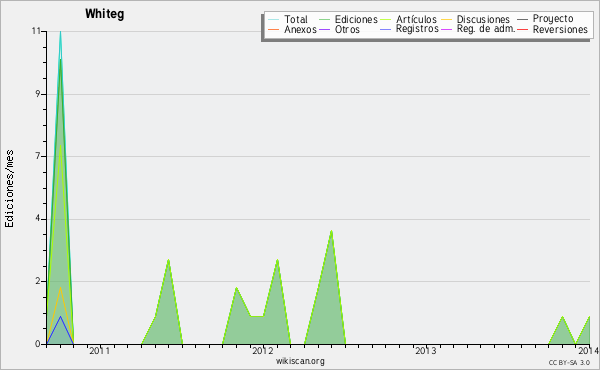Click the 'Total' legend label
The image size is (600, 370).
[x=296, y=19]
